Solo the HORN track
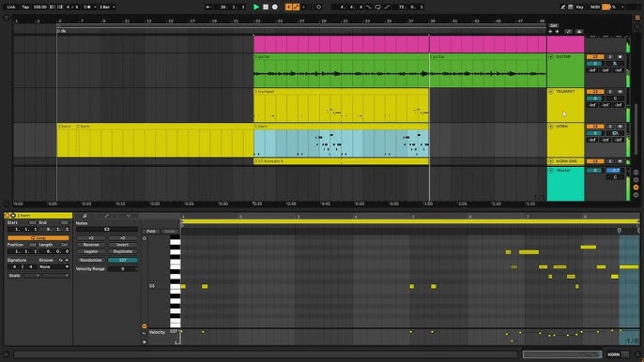 tap(610, 127)
